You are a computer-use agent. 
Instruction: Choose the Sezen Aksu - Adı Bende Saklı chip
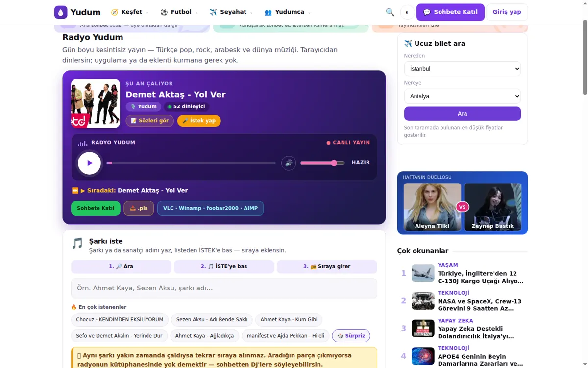(212, 320)
